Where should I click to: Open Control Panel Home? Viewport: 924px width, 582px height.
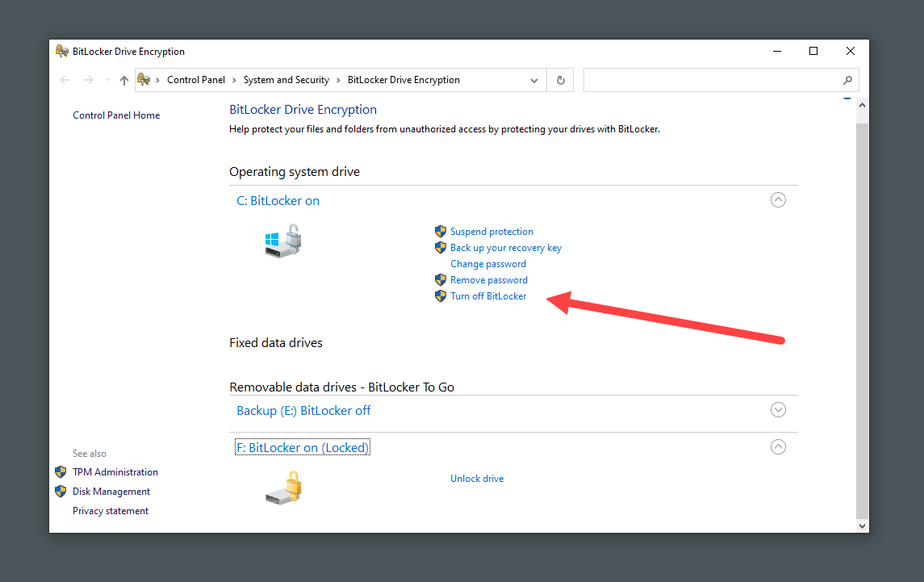pyautogui.click(x=116, y=115)
